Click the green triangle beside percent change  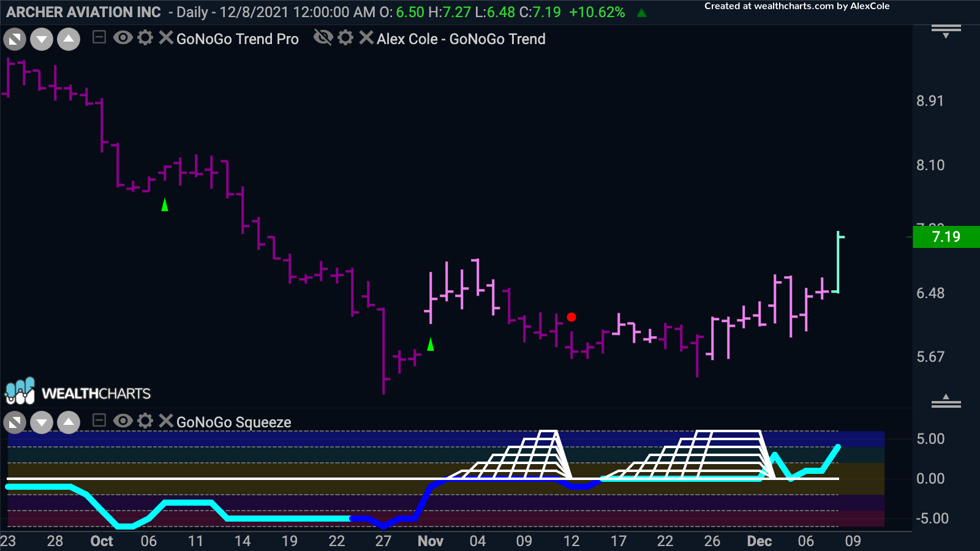[x=642, y=12]
